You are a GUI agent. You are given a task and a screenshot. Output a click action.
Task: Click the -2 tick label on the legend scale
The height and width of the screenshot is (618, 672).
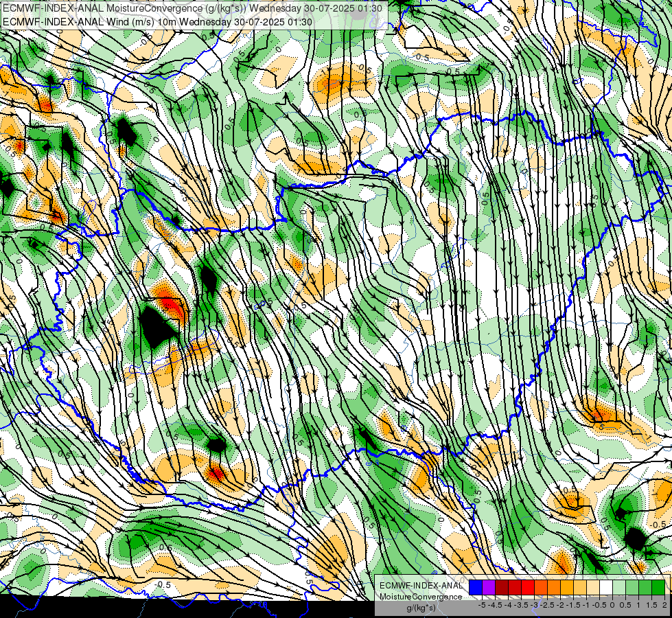click(561, 605)
